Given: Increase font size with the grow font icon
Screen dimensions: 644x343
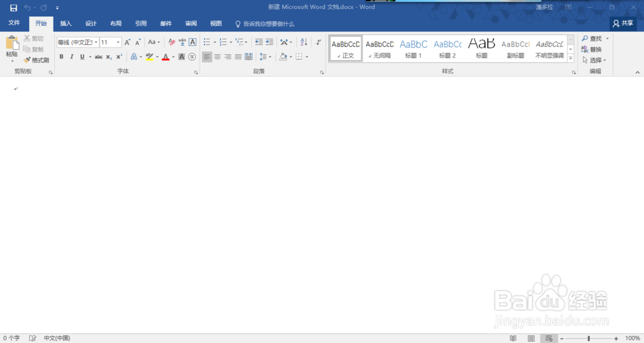Looking at the screenshot, I should coord(128,43).
